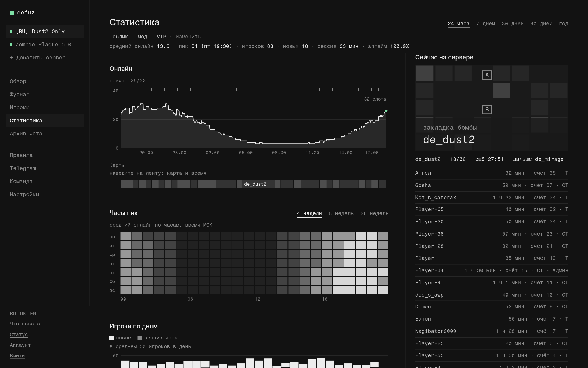Open the Правила page
Screen dimensions: 588x368
click(x=45, y=155)
